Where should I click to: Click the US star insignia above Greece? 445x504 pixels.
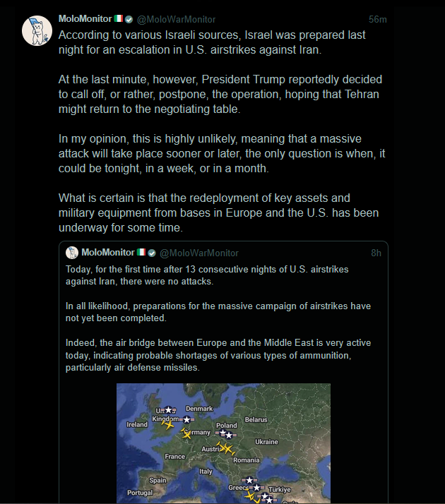[249, 480]
